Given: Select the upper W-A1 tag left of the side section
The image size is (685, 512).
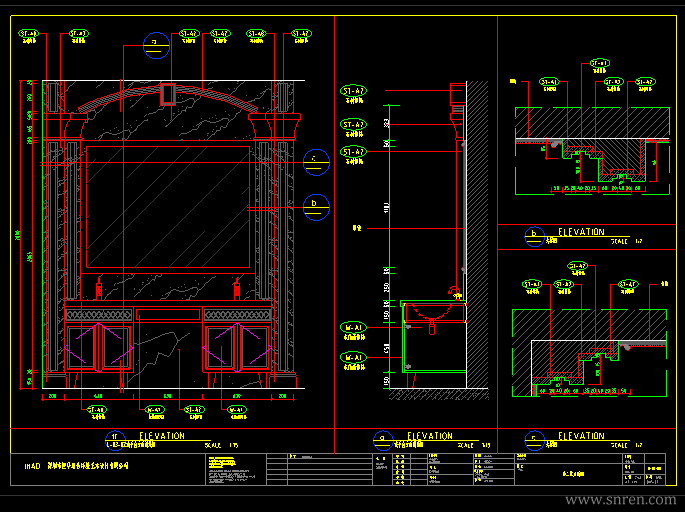Looking at the screenshot, I should 353,327.
